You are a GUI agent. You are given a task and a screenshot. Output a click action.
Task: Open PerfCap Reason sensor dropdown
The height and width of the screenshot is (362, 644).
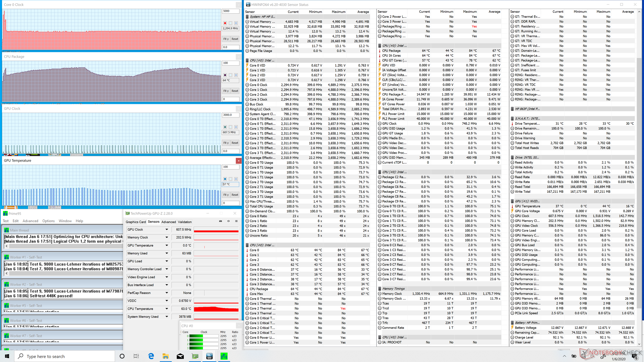[x=167, y=293]
